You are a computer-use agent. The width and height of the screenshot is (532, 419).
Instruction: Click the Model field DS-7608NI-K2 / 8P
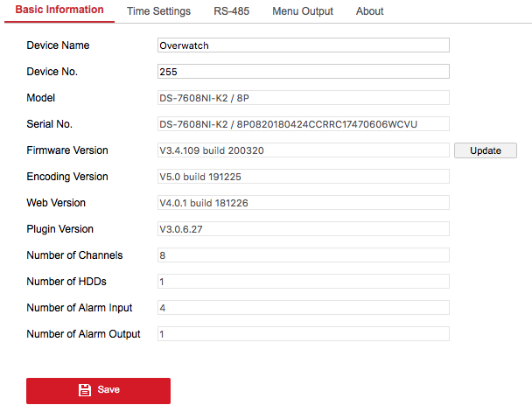304,98
